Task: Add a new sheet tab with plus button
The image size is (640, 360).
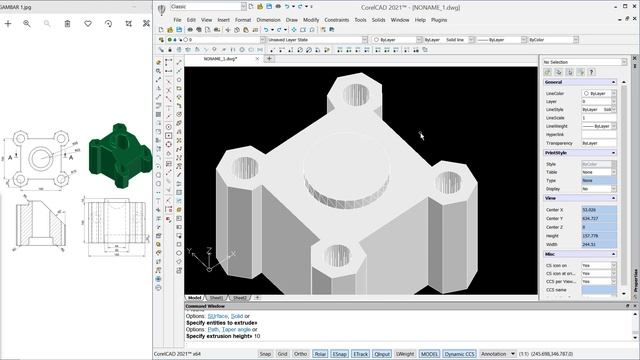Action: click(257, 298)
